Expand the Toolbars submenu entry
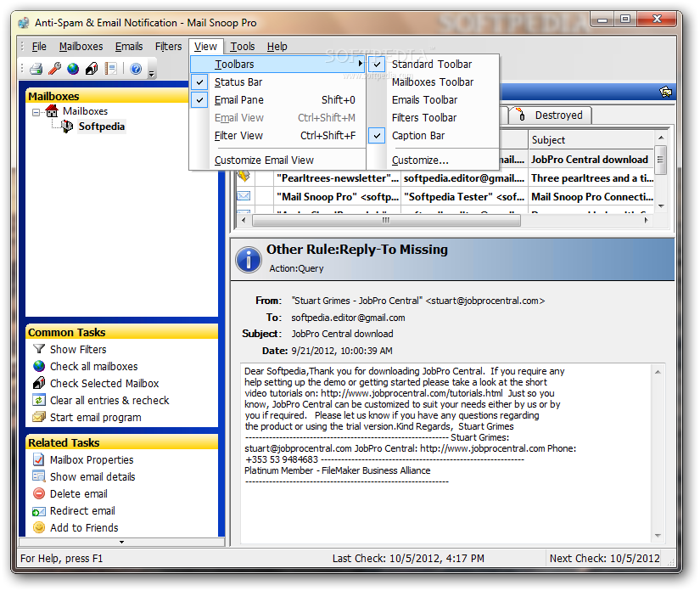700x591 pixels. pyautogui.click(x=277, y=65)
